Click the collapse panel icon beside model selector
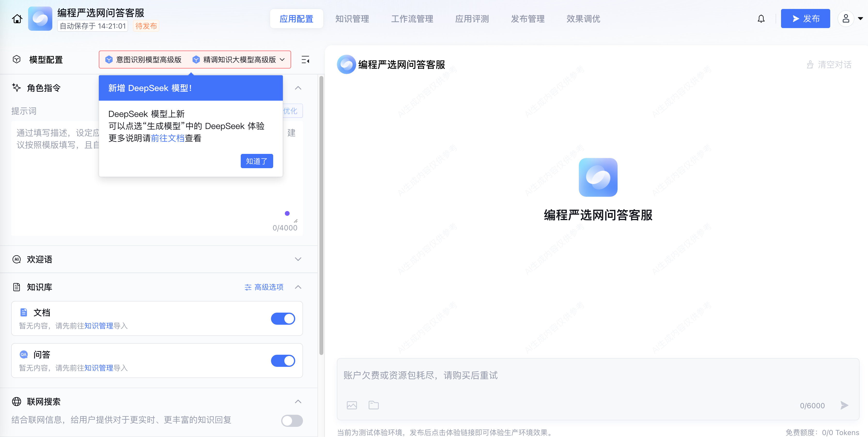 tap(305, 60)
